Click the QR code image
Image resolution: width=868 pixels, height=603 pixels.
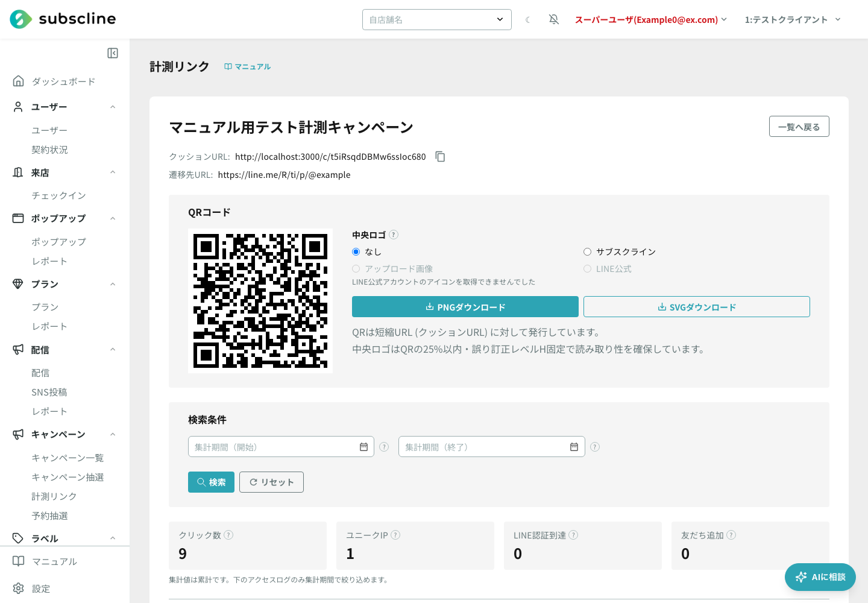click(260, 301)
